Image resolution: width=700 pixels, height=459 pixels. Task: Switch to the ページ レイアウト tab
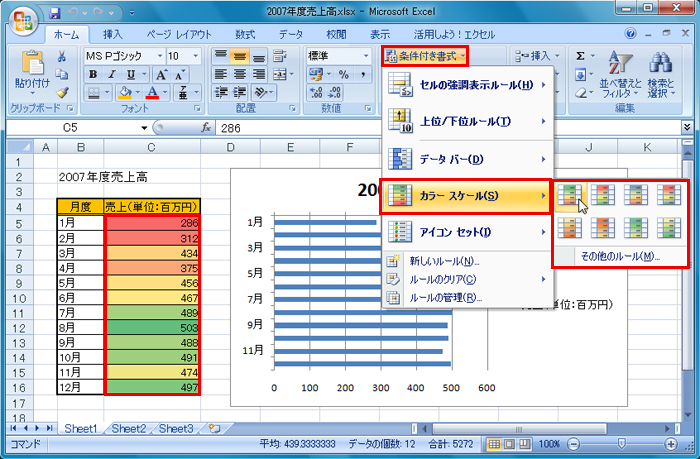click(179, 34)
